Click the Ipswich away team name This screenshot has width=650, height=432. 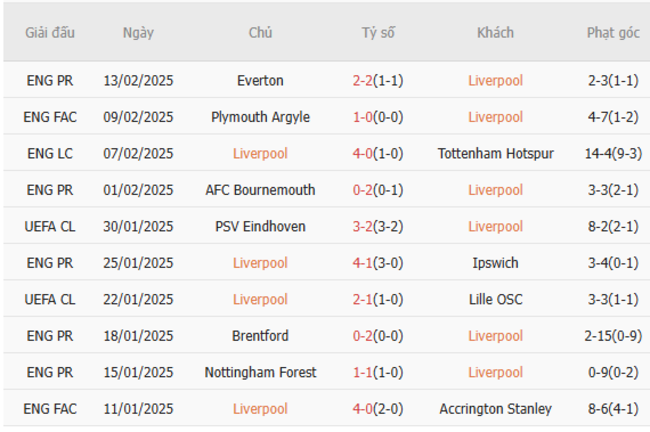coord(495,263)
